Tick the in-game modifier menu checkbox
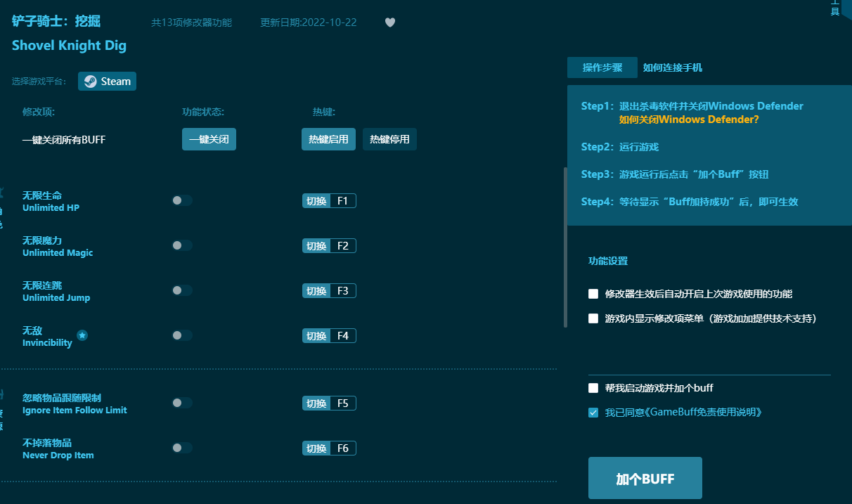Viewport: 852px width, 504px height. (x=593, y=318)
